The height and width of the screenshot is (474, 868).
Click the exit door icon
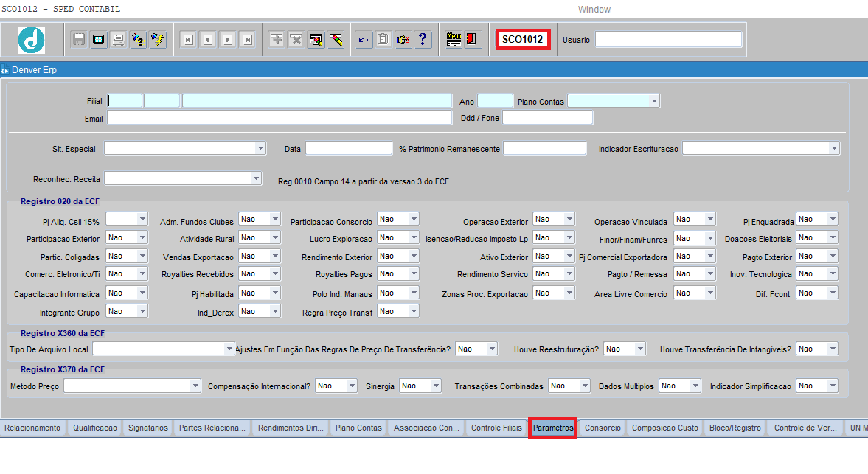(x=473, y=40)
